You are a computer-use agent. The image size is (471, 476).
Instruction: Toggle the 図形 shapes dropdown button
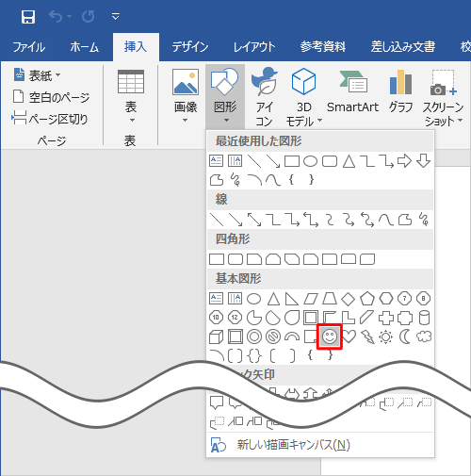225,96
